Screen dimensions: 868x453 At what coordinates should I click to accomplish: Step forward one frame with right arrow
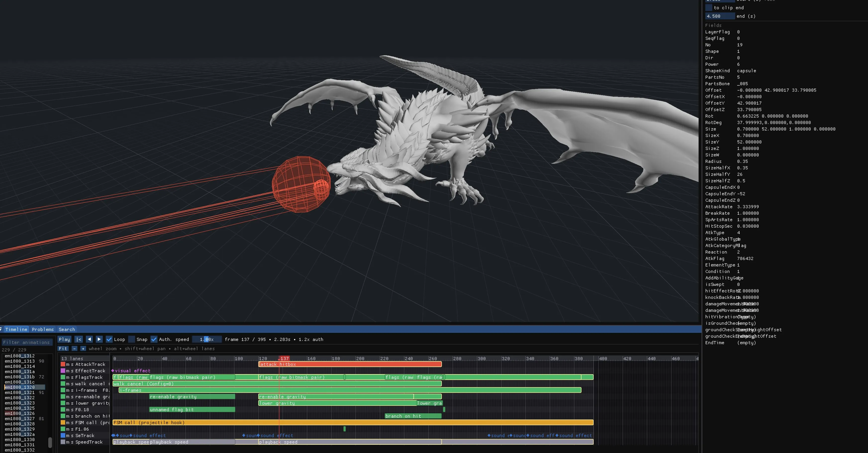coord(99,339)
